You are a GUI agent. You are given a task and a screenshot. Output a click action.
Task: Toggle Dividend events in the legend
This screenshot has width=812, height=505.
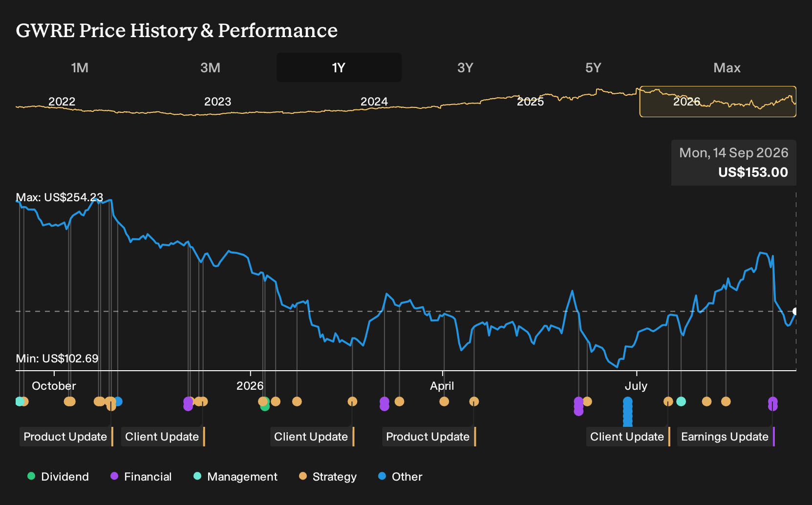[58, 476]
